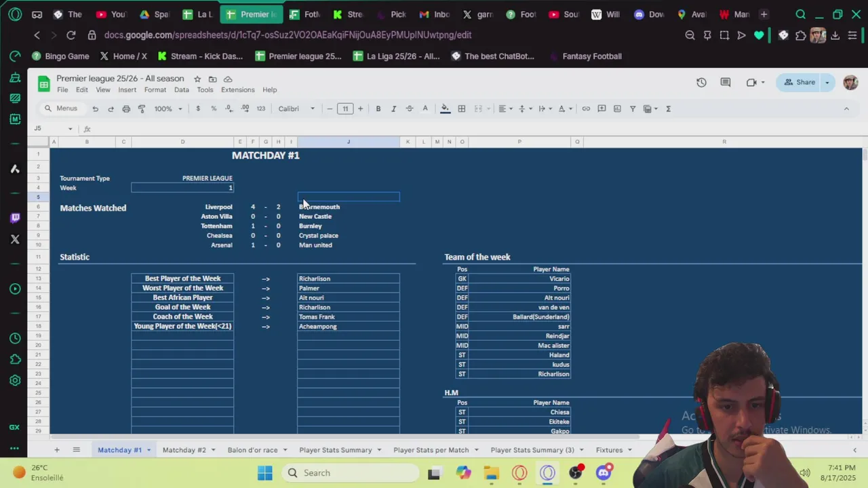The width and height of the screenshot is (868, 488).
Task: Increase font size with plus
Action: (x=360, y=108)
